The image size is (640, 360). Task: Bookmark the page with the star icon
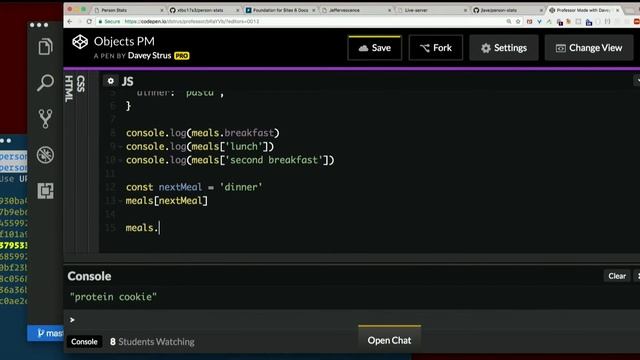pyautogui.click(x=518, y=21)
